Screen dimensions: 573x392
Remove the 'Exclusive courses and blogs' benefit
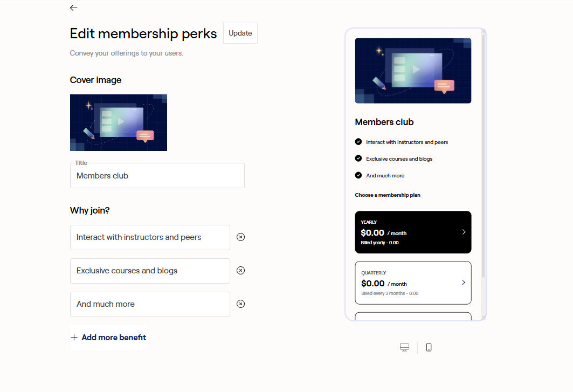[x=241, y=270]
